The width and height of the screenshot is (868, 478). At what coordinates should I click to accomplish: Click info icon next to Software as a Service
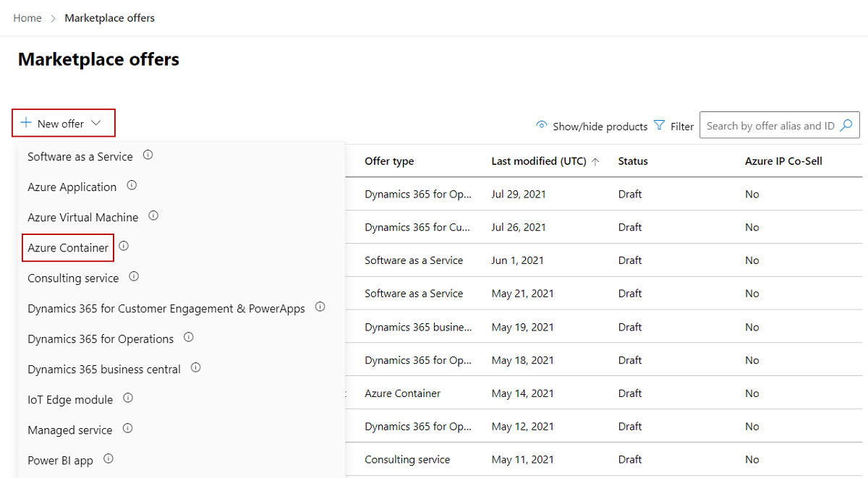coord(148,155)
